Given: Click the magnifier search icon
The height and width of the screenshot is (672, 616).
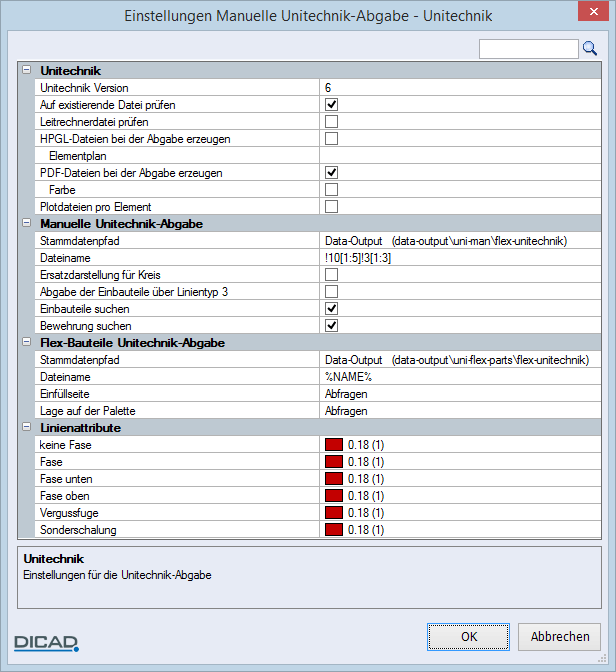Looking at the screenshot, I should 590,48.
